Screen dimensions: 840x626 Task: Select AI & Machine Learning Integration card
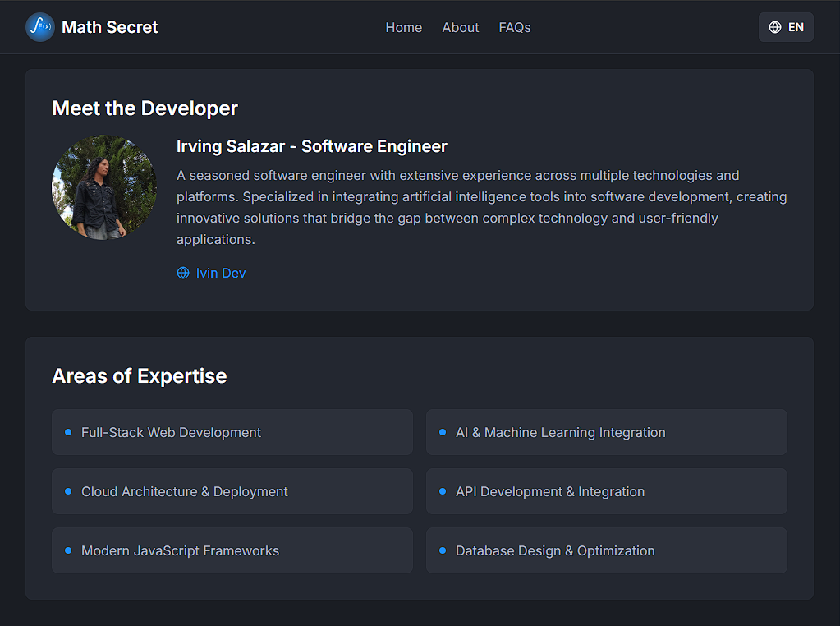click(x=607, y=432)
